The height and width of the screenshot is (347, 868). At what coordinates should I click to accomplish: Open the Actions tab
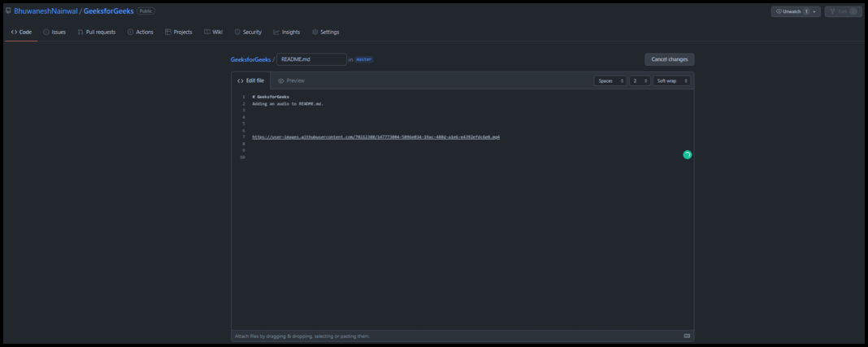click(x=141, y=33)
